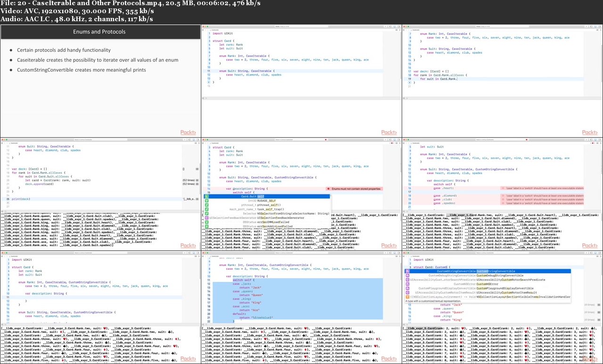Choose CustomDebugStringConvertible suggestion

coord(499,276)
